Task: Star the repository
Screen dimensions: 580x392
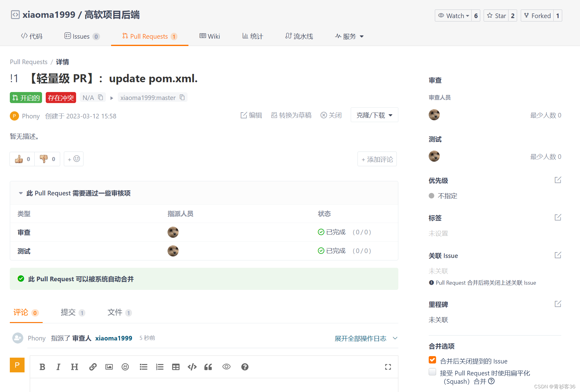Action: click(496, 15)
